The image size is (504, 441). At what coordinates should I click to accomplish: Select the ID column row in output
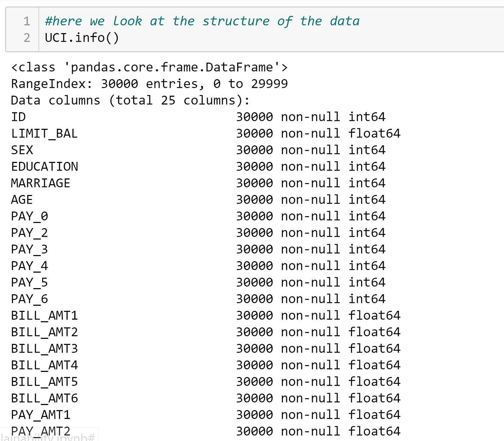pyautogui.click(x=19, y=117)
